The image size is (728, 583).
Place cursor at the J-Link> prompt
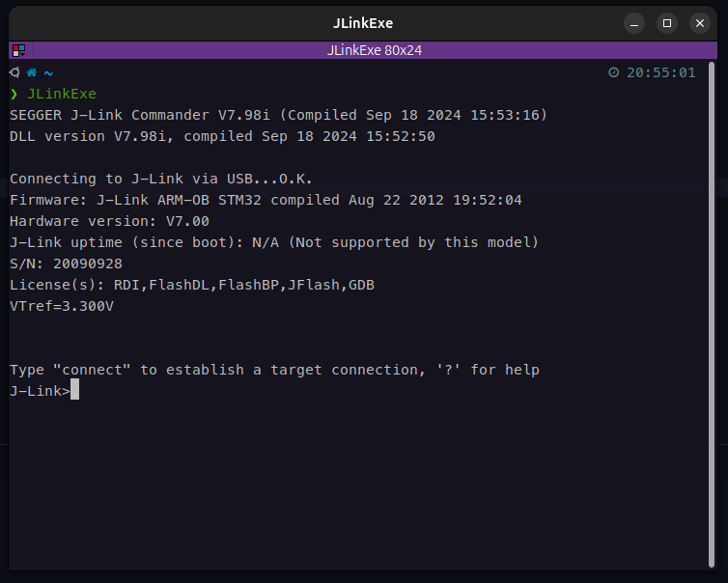[x=74, y=391]
